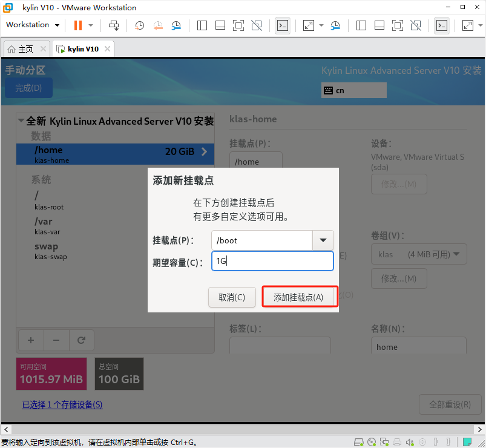Click the 期望容量(C) field containing 1G
The image size is (486, 448).
(272, 261)
